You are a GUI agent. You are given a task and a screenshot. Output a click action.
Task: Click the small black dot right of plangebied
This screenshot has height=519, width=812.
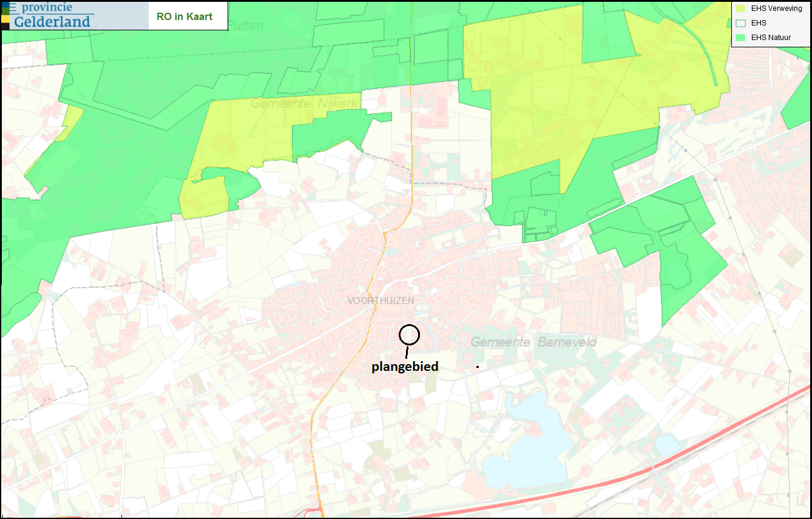point(478,367)
